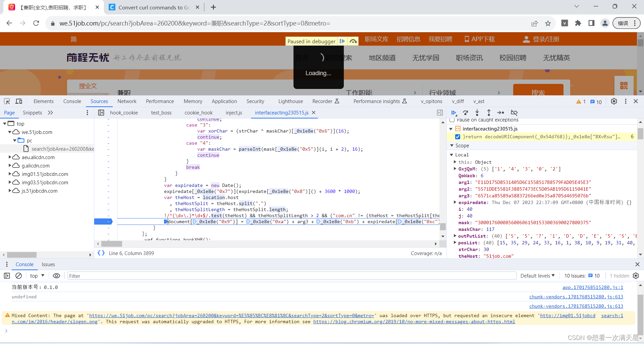Open the search:1 source link
Viewport: 644px width, 344px height.
tap(612, 315)
